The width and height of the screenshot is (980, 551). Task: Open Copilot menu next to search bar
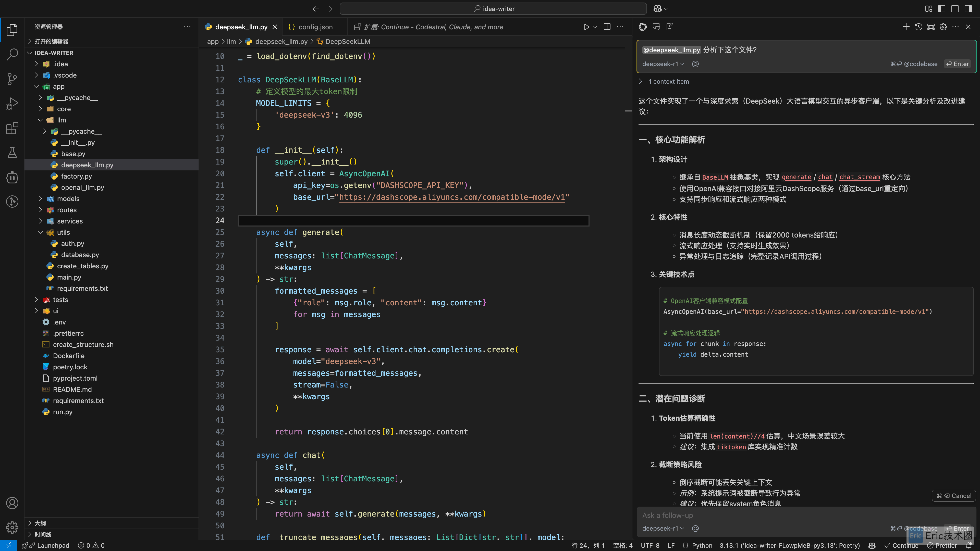click(x=660, y=9)
